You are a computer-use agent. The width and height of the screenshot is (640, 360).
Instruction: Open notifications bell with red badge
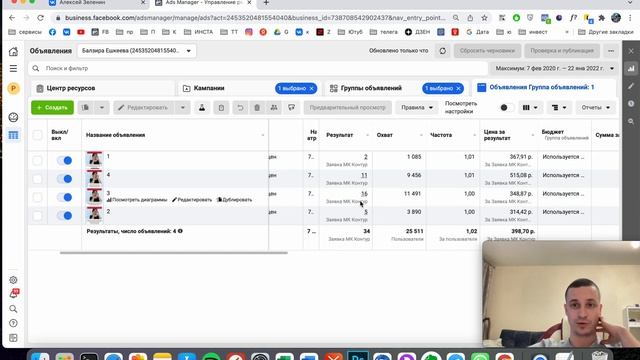(x=14, y=293)
